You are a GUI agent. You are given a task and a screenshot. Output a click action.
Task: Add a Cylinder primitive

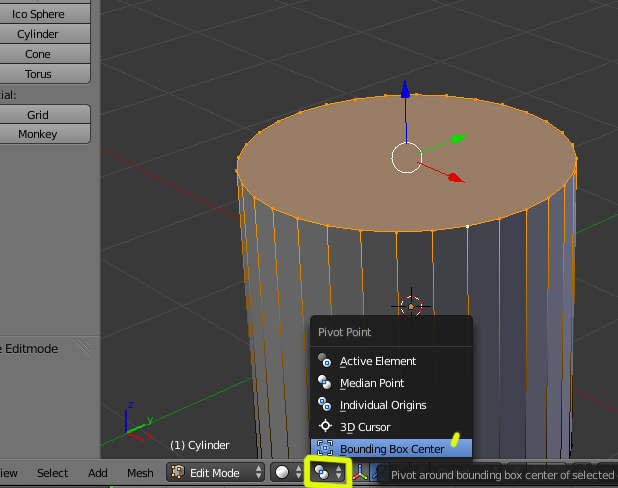[45, 34]
